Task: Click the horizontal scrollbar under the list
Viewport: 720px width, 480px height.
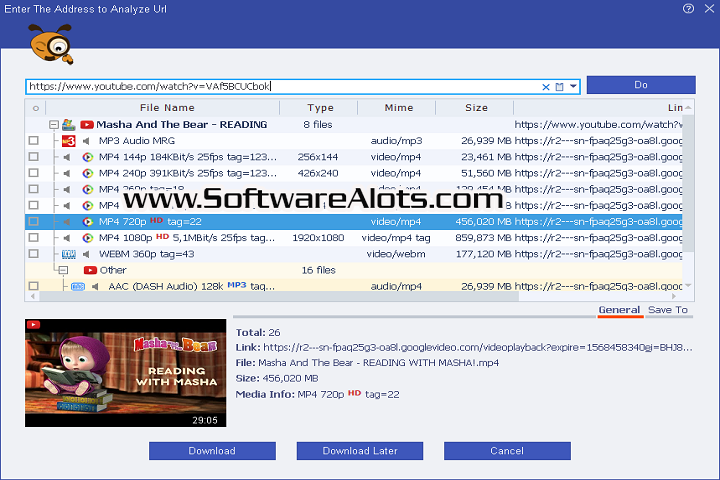Action: 279,297
